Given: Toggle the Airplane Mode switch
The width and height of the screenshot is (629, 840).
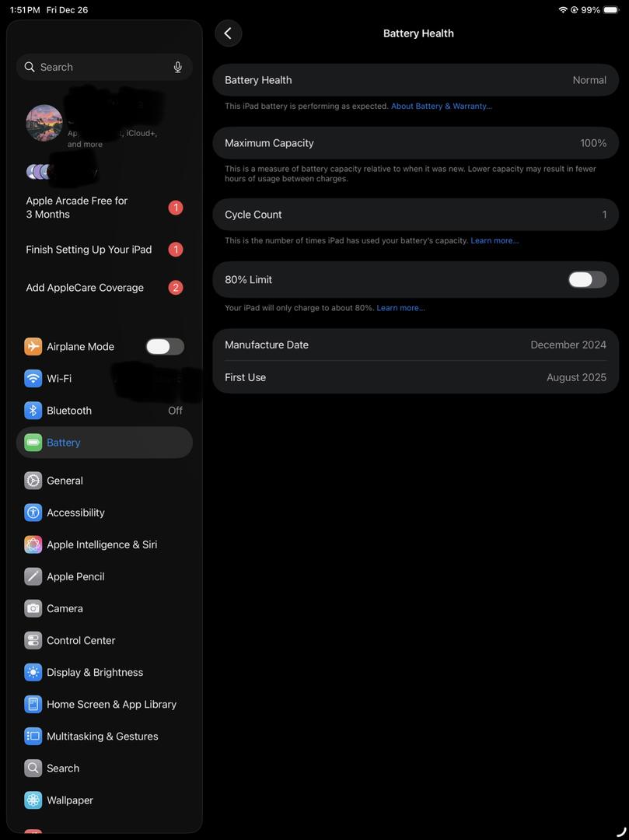Looking at the screenshot, I should [x=165, y=347].
